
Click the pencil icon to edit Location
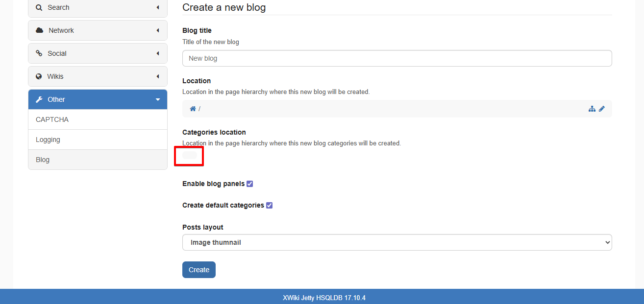coord(602,109)
